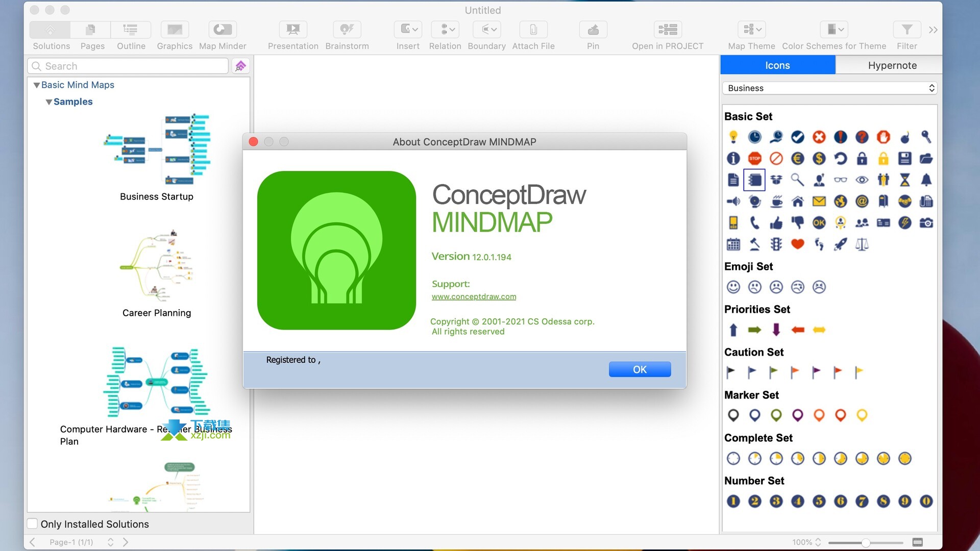Image resolution: width=980 pixels, height=551 pixels.
Task: Select the blue up arrow priority icon
Action: coord(733,330)
